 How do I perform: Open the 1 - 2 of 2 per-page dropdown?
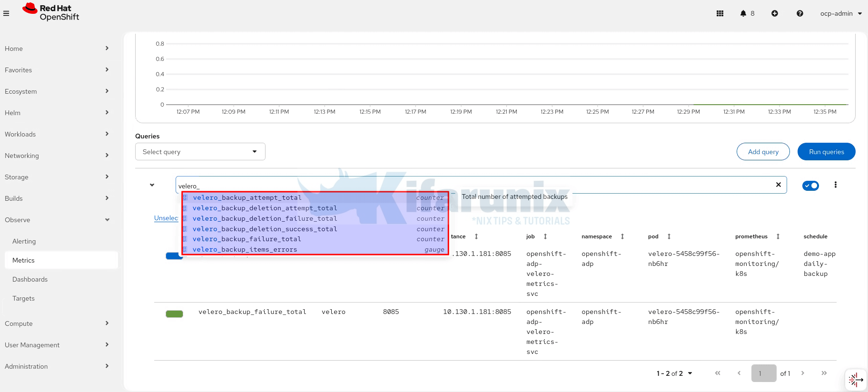coord(674,373)
